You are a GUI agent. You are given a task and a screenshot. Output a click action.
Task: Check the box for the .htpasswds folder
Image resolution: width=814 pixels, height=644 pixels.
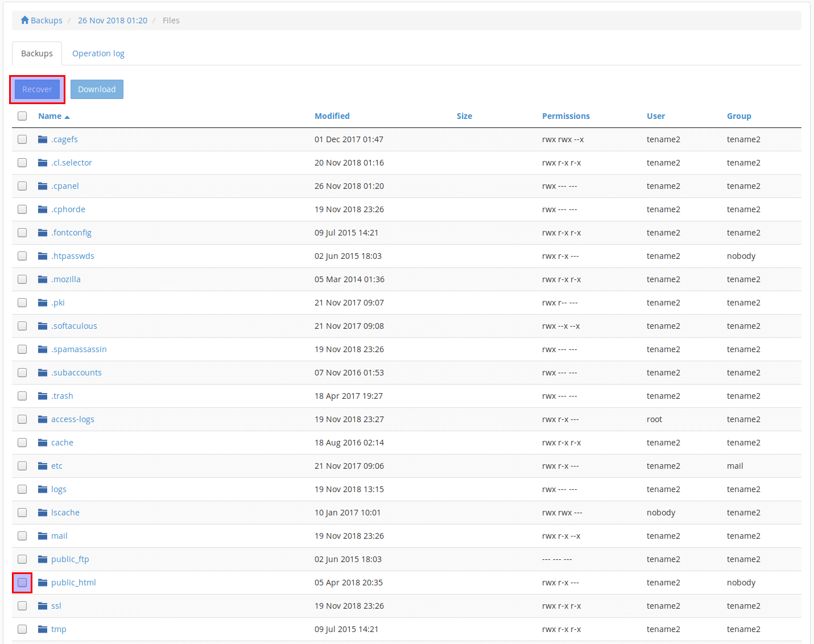coord(22,256)
